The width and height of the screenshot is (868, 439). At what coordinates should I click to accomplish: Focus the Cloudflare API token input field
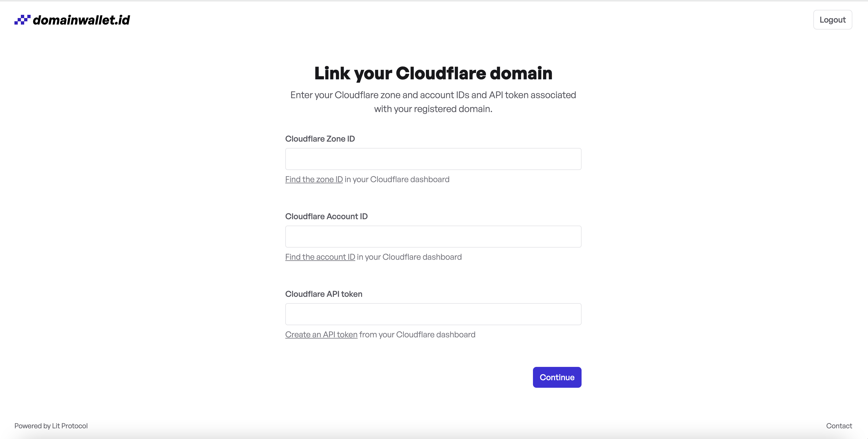click(x=433, y=314)
